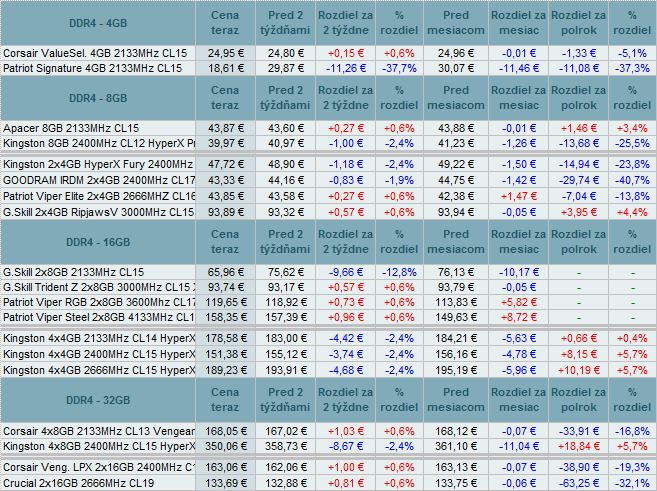
Task: Select G.Skill 2x8GB 2133MHz CL15 name
Action: click(73, 272)
